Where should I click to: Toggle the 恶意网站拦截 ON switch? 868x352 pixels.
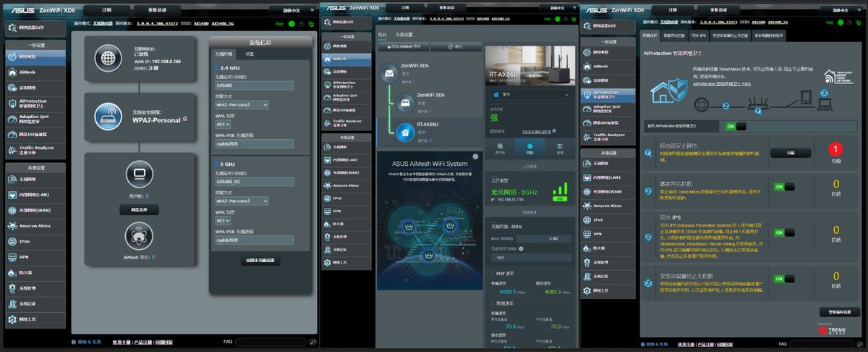pos(784,186)
